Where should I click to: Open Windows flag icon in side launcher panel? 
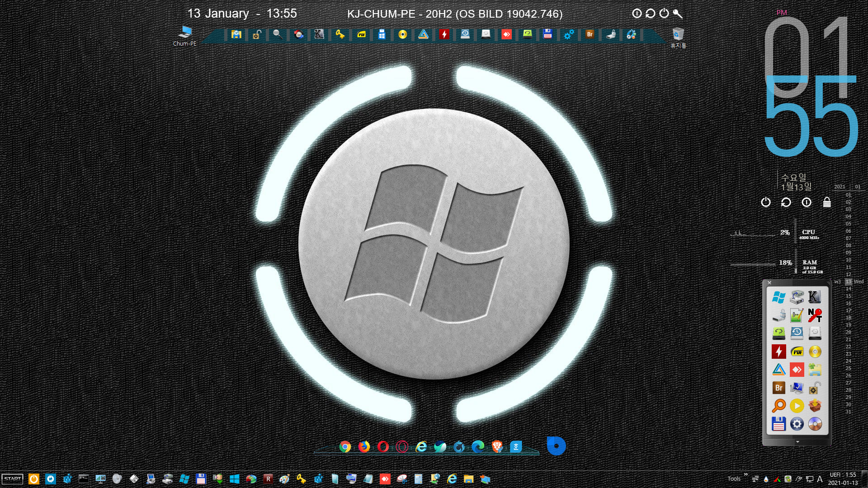pos(778,297)
